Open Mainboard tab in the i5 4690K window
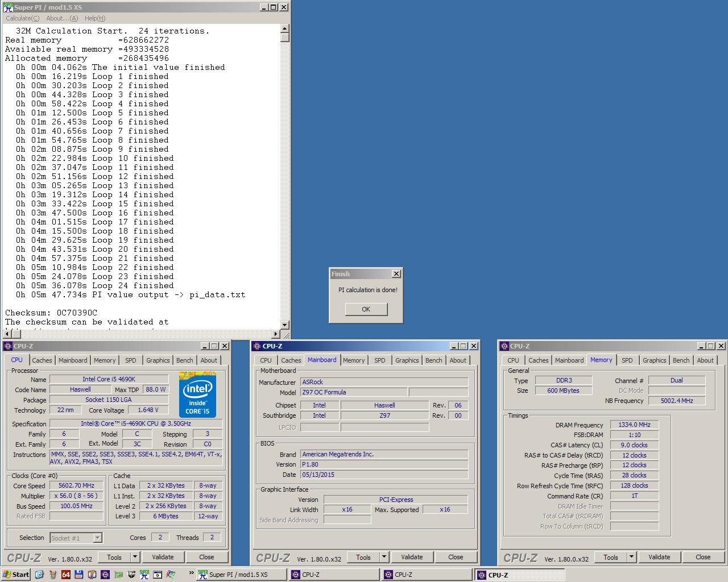This screenshot has width=728, height=582. (73, 360)
